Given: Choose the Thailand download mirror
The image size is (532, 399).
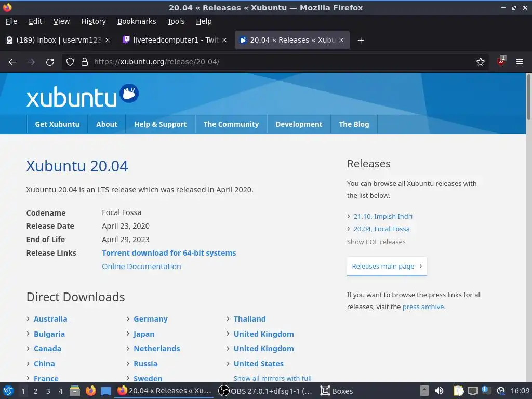Looking at the screenshot, I should coord(250,319).
